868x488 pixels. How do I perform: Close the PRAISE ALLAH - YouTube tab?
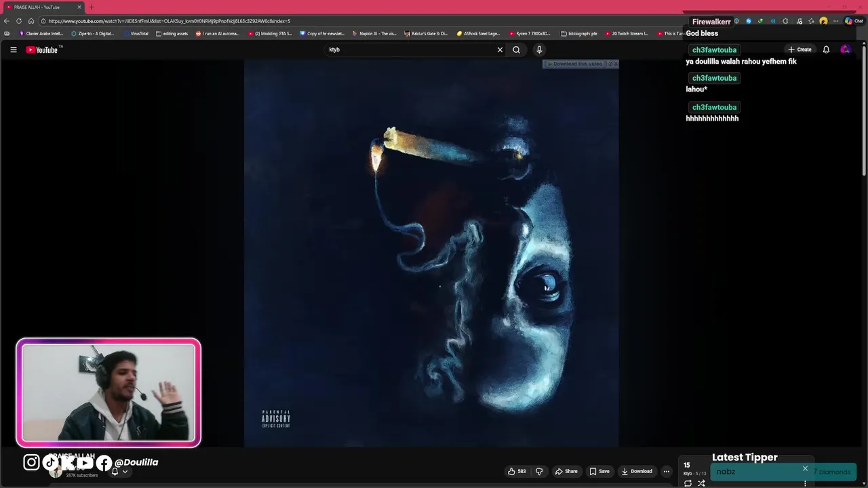click(79, 7)
